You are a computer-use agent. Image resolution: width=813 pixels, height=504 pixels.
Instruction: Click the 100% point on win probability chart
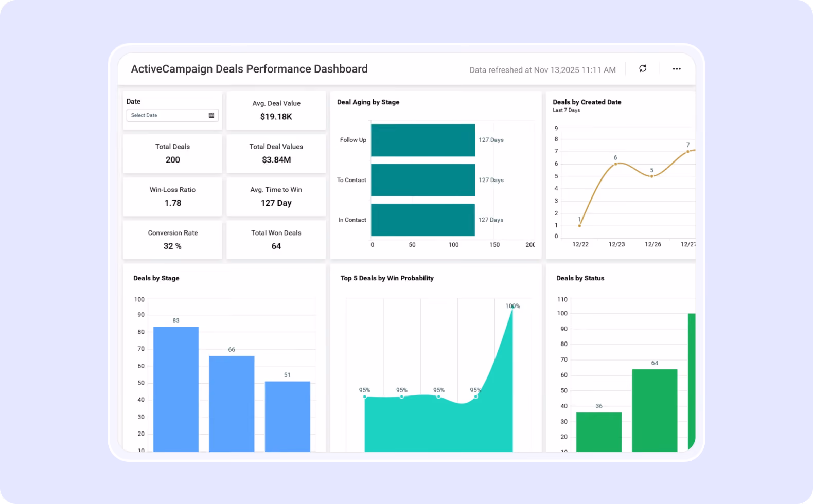tap(512, 307)
